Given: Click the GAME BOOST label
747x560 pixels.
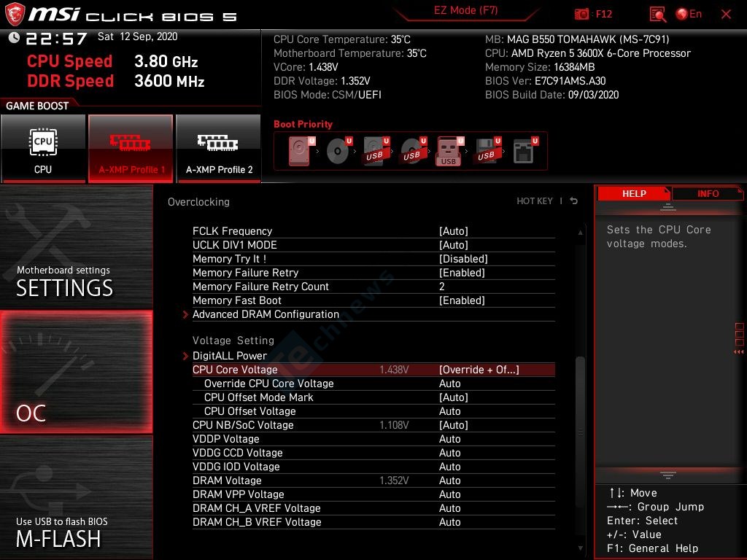Looking at the screenshot, I should tap(37, 106).
